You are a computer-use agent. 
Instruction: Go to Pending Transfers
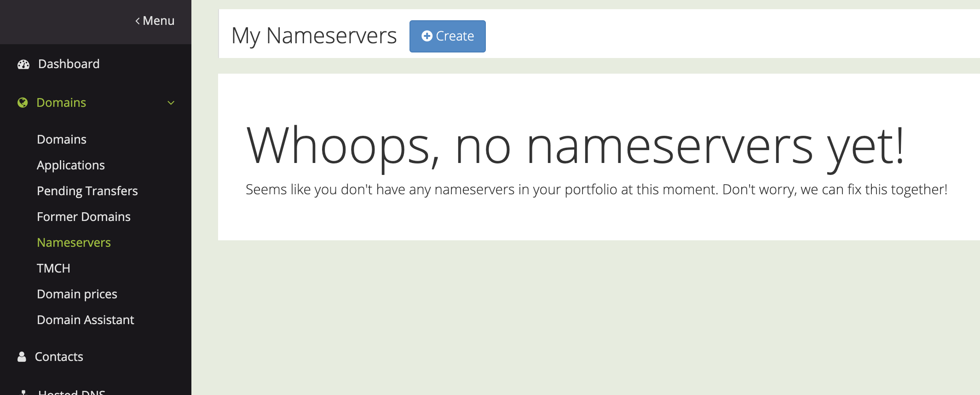point(87,191)
